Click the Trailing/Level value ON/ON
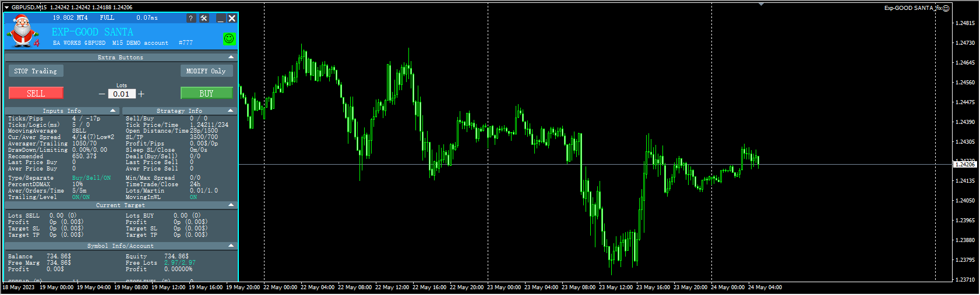The height and width of the screenshot is (295, 980). tap(81, 197)
